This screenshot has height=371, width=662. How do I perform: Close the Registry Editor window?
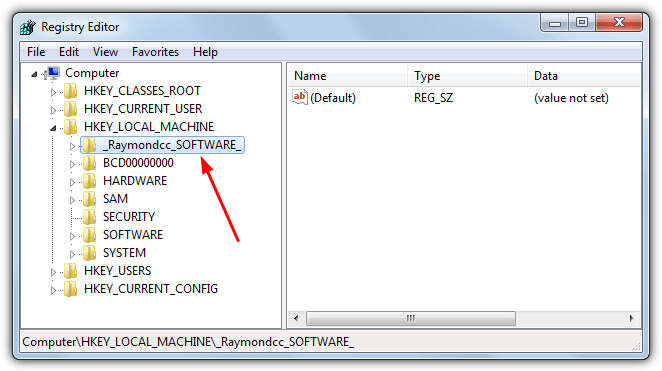point(619,23)
